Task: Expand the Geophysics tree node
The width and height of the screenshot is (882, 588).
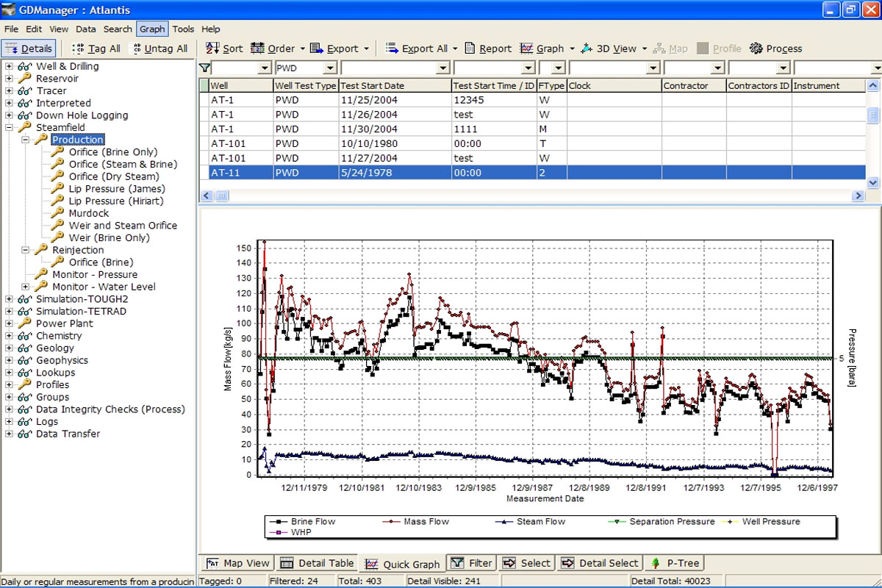Action: click(x=10, y=360)
